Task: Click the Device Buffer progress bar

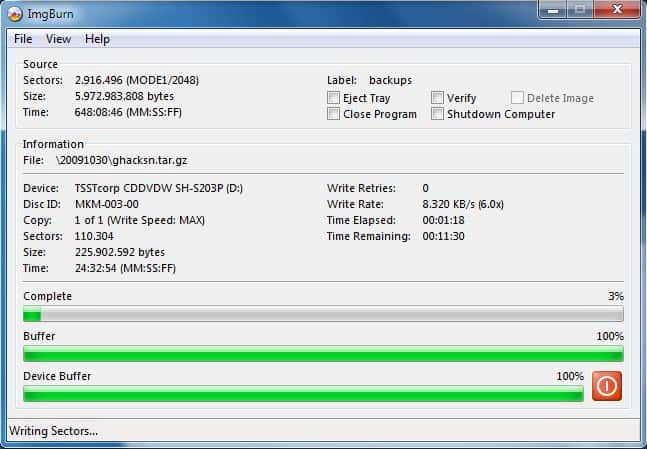Action: 303,394
